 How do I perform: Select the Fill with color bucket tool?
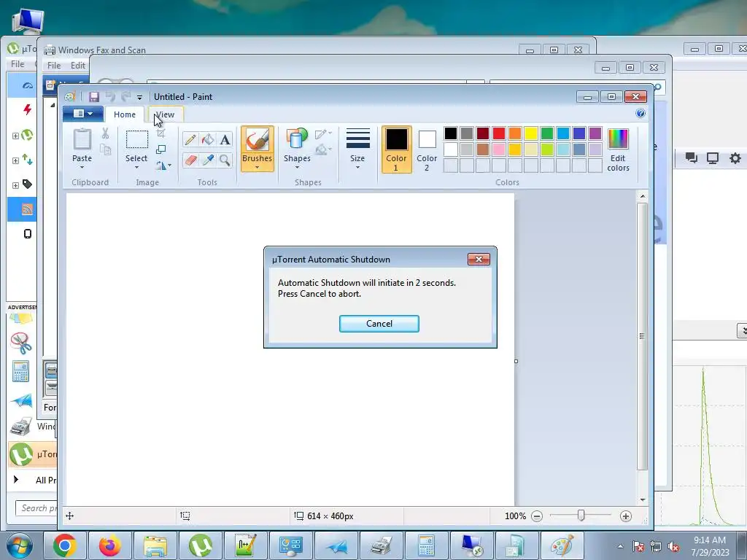pos(208,139)
